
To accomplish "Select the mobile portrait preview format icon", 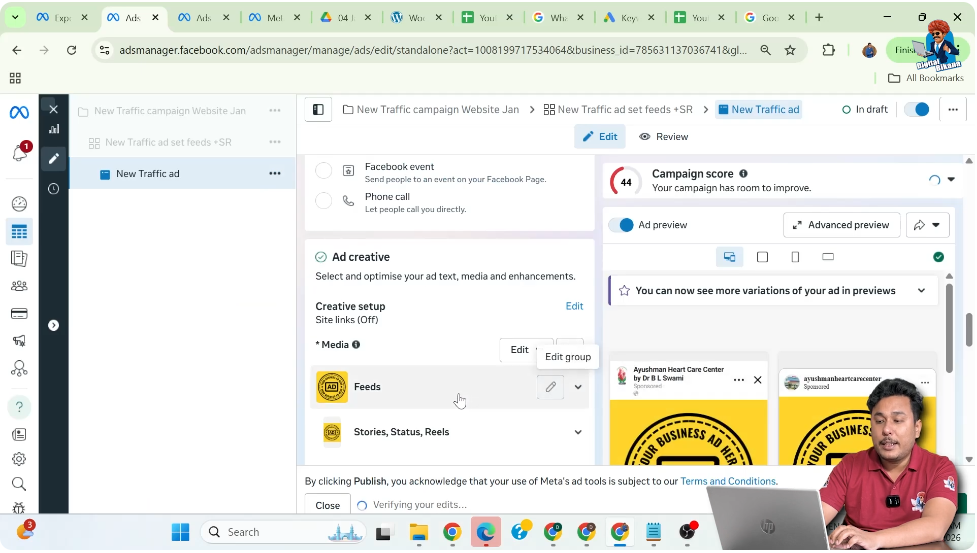I will 795,257.
